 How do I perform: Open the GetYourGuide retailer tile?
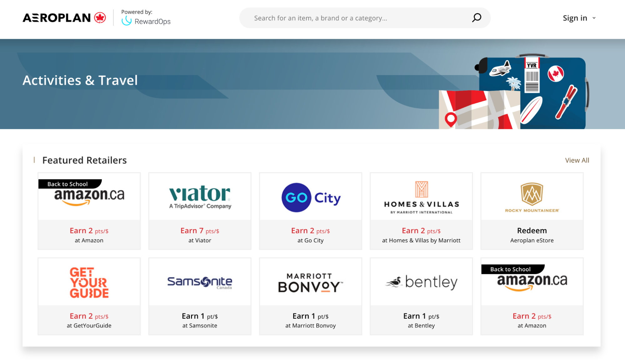pyautogui.click(x=88, y=281)
